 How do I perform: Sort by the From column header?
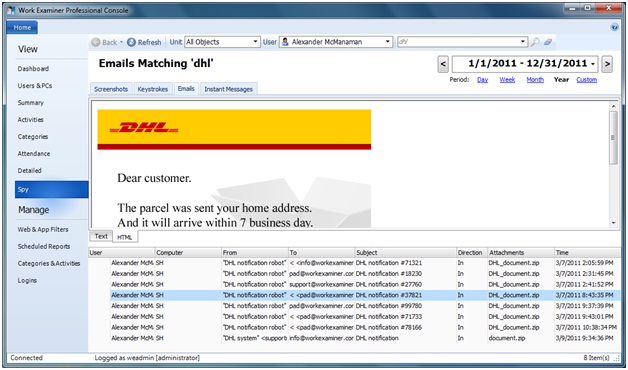255,253
